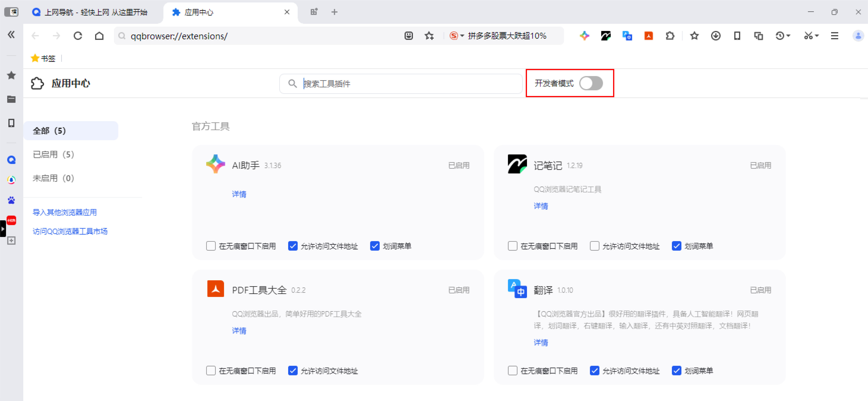Uncheck 翻译 允许访问文件地址
868x401 pixels.
595,370
